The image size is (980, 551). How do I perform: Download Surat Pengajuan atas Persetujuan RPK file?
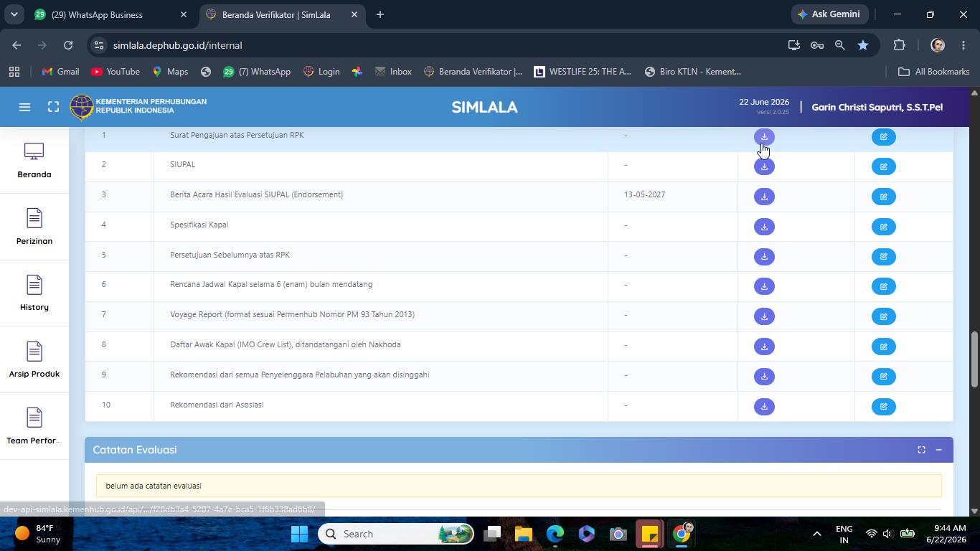tap(764, 137)
